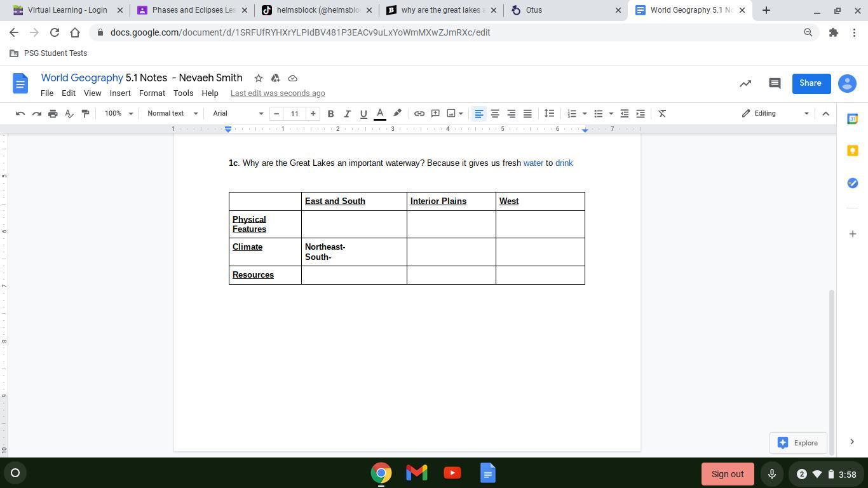Click the Insert link icon
This screenshot has width=868, height=488.
419,114
